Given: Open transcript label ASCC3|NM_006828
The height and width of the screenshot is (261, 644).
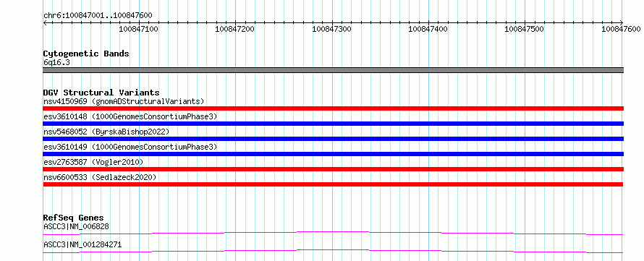Looking at the screenshot, I should coord(76,226).
